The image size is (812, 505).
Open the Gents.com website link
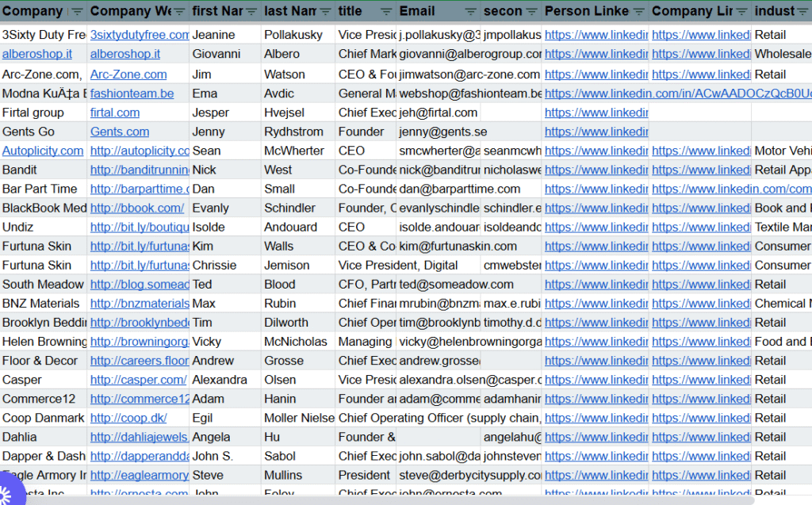[120, 132]
